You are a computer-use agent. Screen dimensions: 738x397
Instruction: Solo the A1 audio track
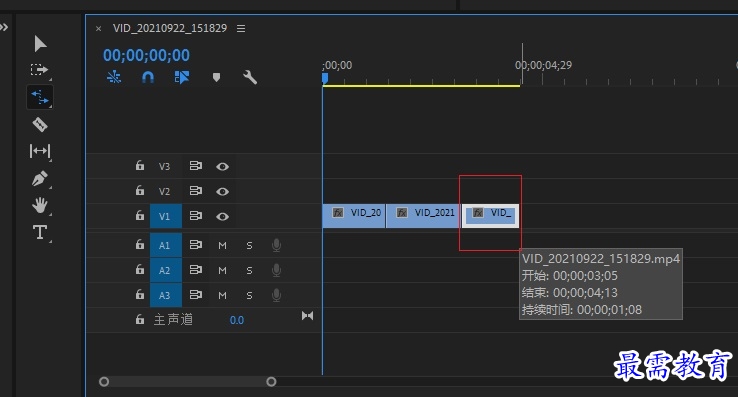coord(249,245)
